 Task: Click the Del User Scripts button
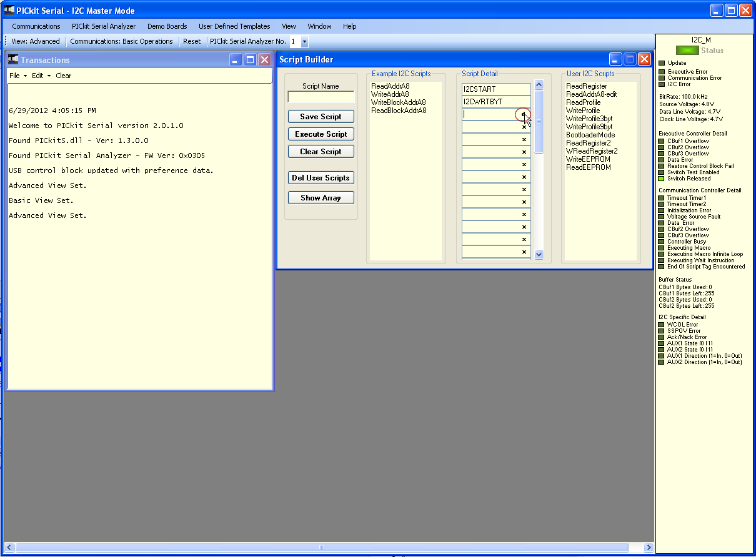(321, 178)
